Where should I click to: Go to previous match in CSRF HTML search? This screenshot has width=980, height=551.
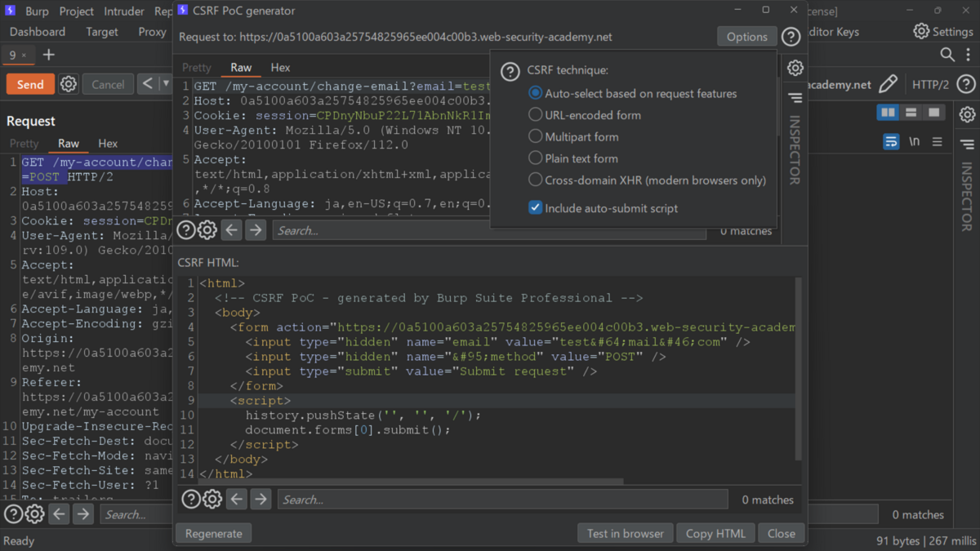[237, 499]
